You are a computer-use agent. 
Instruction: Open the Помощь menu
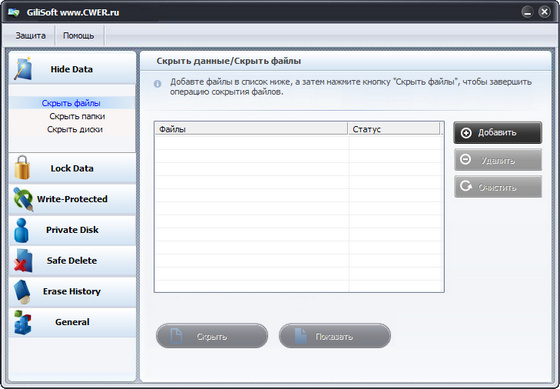pyautogui.click(x=79, y=36)
